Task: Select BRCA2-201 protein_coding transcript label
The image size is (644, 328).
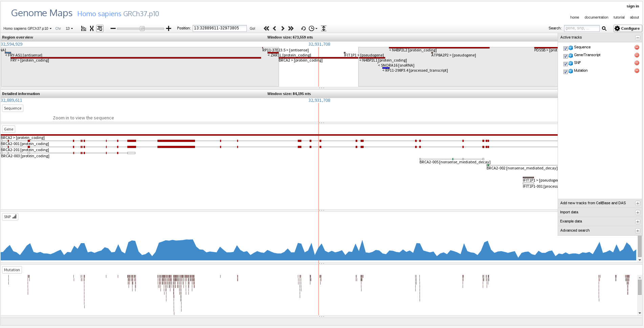Action: pyautogui.click(x=25, y=150)
